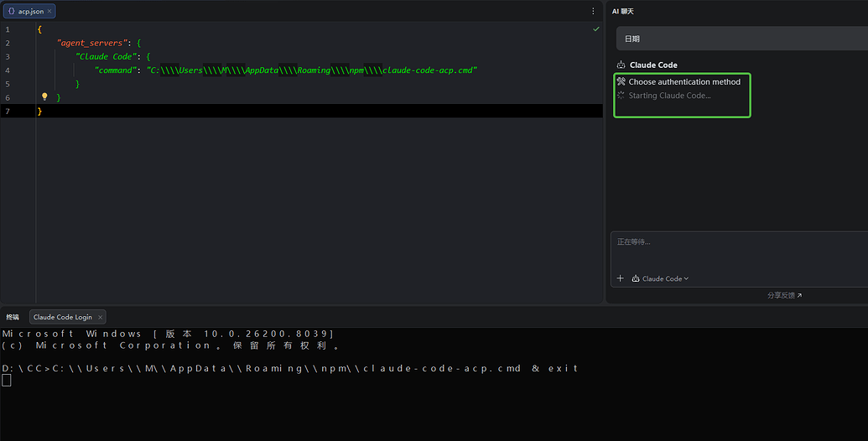Click the robot icon in agent selector
The height and width of the screenshot is (441, 868).
(x=636, y=278)
